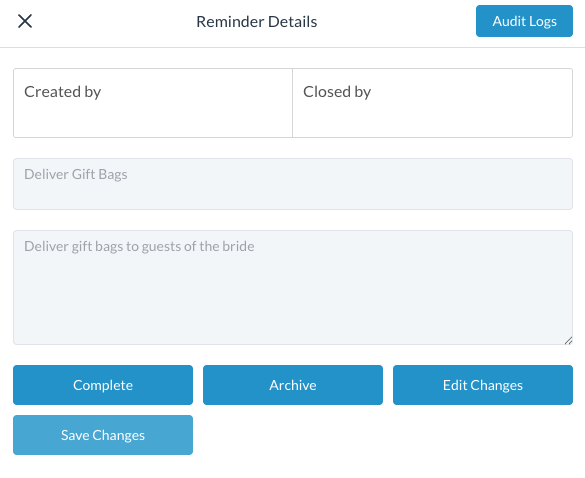Close the Reminder Details dialog with the X icon
The image size is (585, 478).
tap(25, 21)
